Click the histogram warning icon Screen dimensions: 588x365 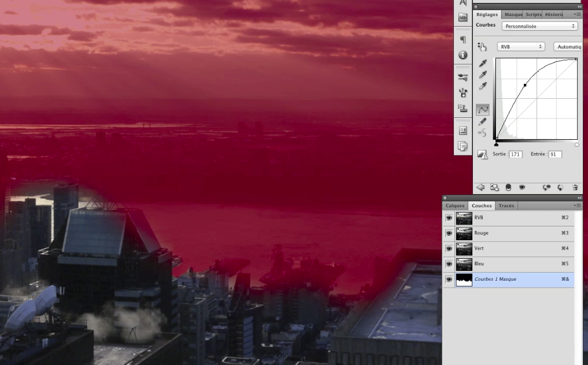483,154
